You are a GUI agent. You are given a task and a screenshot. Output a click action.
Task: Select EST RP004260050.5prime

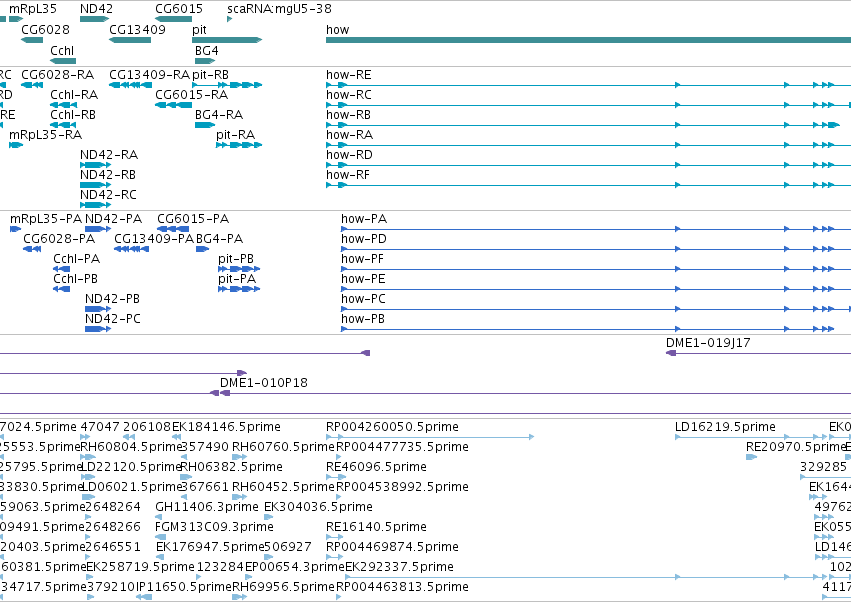[x=392, y=427]
